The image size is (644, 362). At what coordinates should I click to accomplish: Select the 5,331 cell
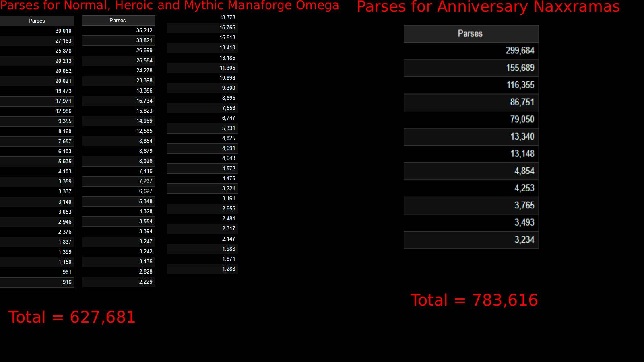203,128
